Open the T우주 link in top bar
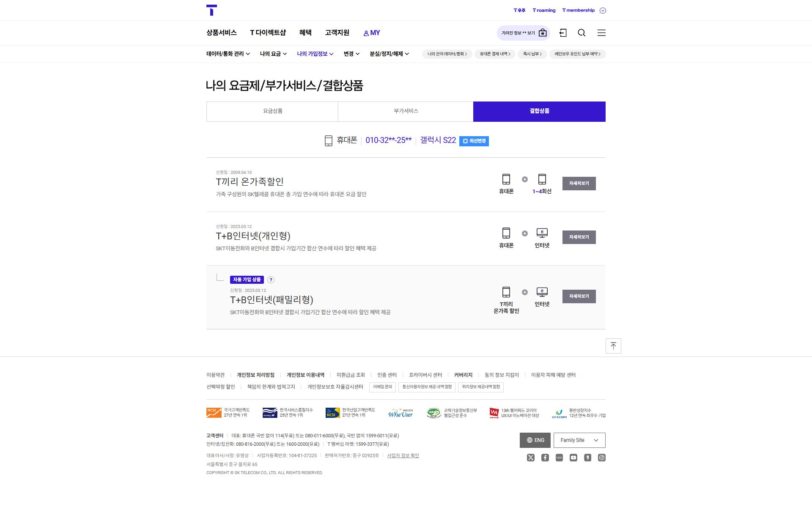812x513 pixels. click(519, 11)
